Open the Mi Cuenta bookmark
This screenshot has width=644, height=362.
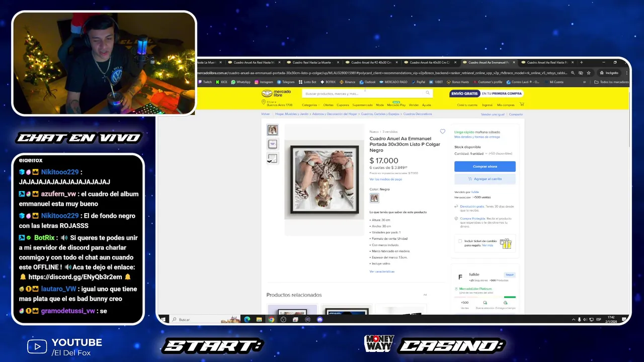(x=553, y=82)
